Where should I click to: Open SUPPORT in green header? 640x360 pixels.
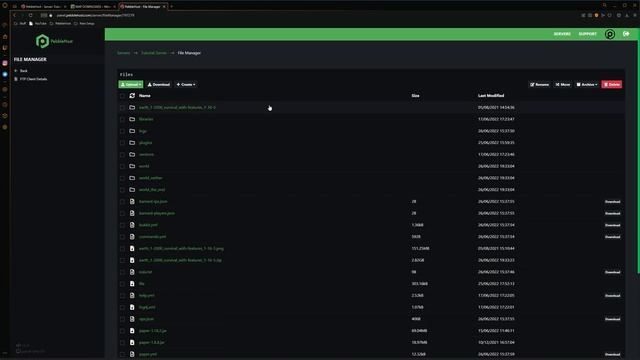pos(587,34)
